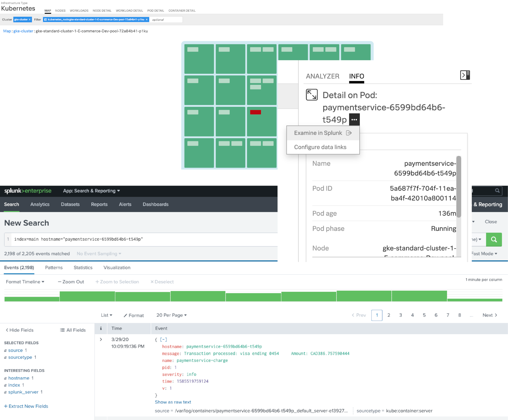The height and width of the screenshot is (420, 508).
Task: Open All Fields
Action: click(73, 330)
